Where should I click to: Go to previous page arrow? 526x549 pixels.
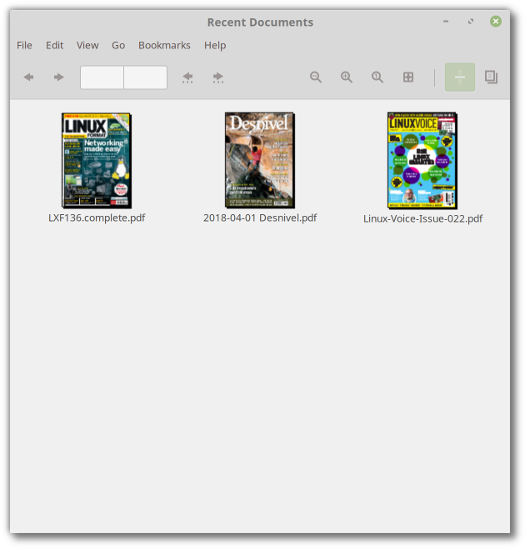tap(29, 77)
